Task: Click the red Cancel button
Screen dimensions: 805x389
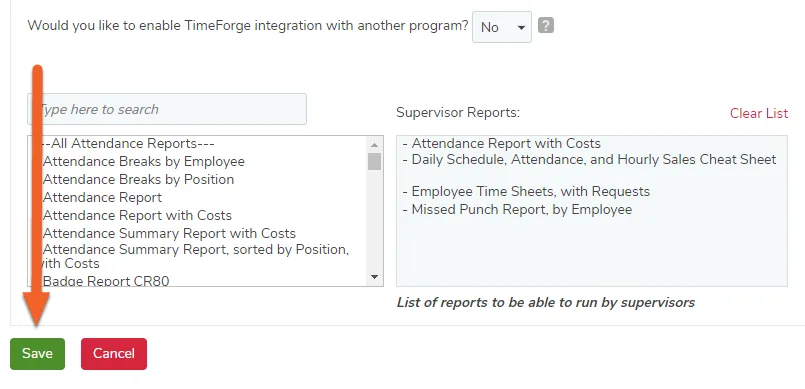Action: (x=114, y=354)
